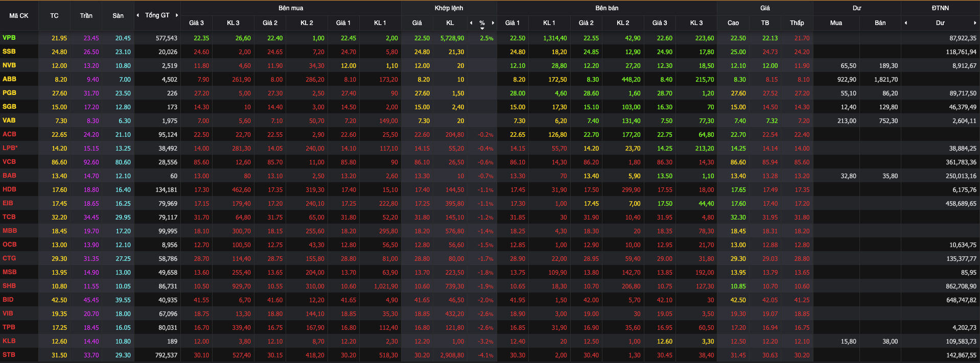Open the LPB* stock symbol
Viewport: 980px width, 363px height.
click(10, 148)
